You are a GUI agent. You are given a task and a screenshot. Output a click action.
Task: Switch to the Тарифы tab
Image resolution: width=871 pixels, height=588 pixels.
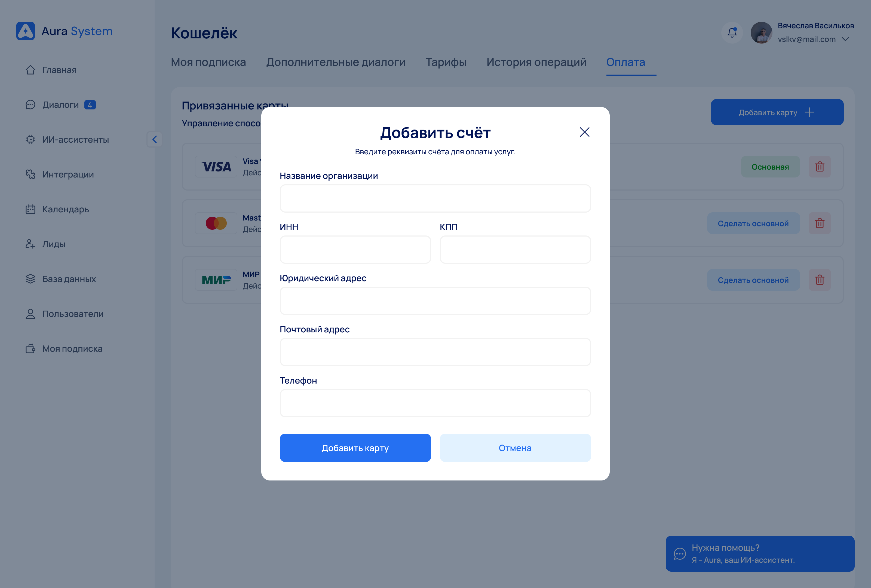pyautogui.click(x=446, y=62)
